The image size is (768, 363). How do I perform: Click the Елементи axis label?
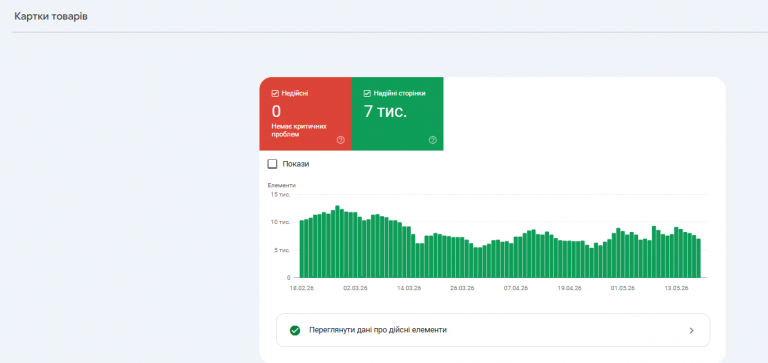[x=282, y=185]
